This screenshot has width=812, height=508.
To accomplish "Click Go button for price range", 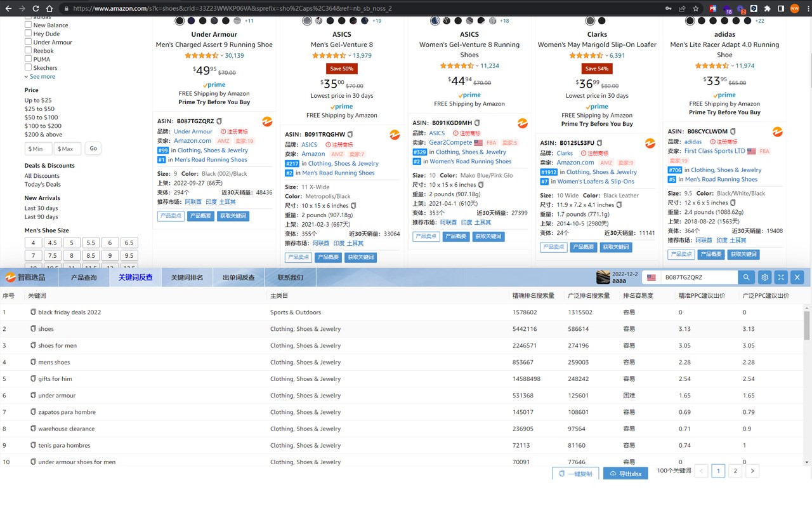I will (93, 149).
